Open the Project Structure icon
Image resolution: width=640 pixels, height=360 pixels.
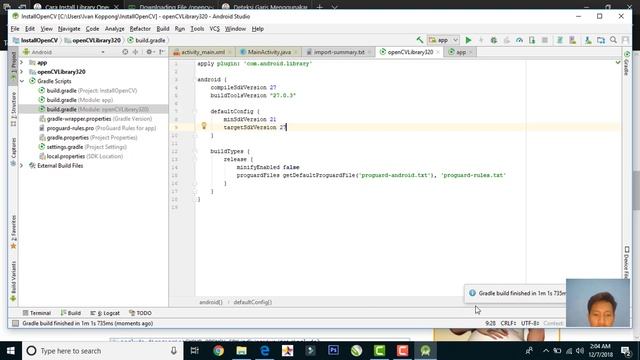coord(601,40)
